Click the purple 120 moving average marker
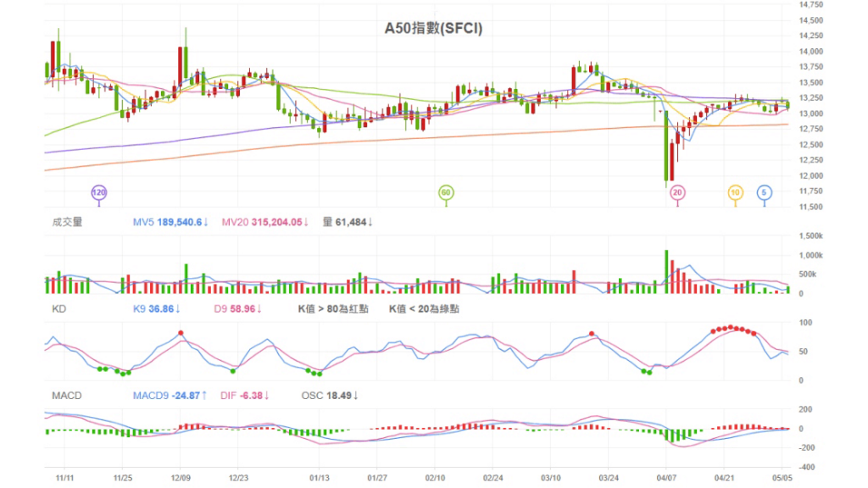868x488 pixels. [98, 192]
